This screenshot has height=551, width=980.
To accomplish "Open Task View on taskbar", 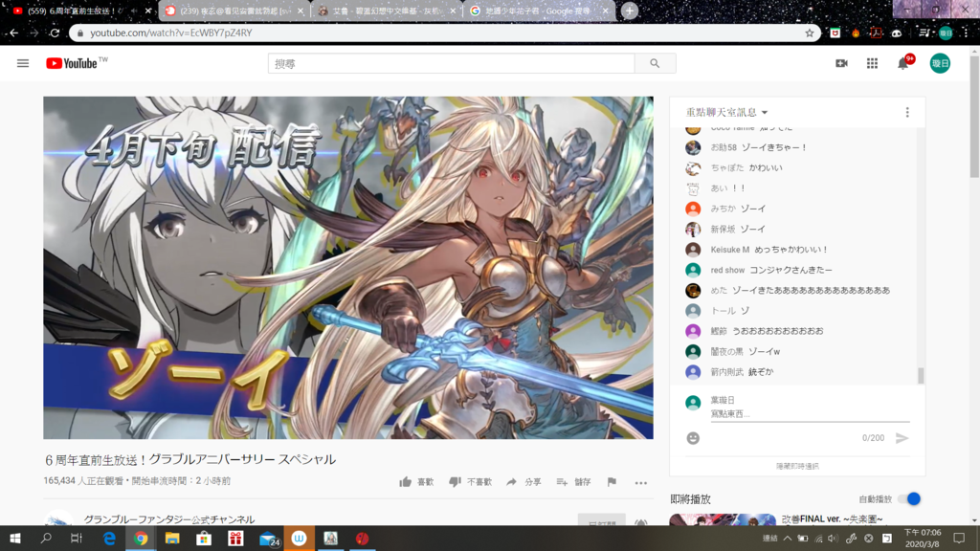I will click(77, 538).
